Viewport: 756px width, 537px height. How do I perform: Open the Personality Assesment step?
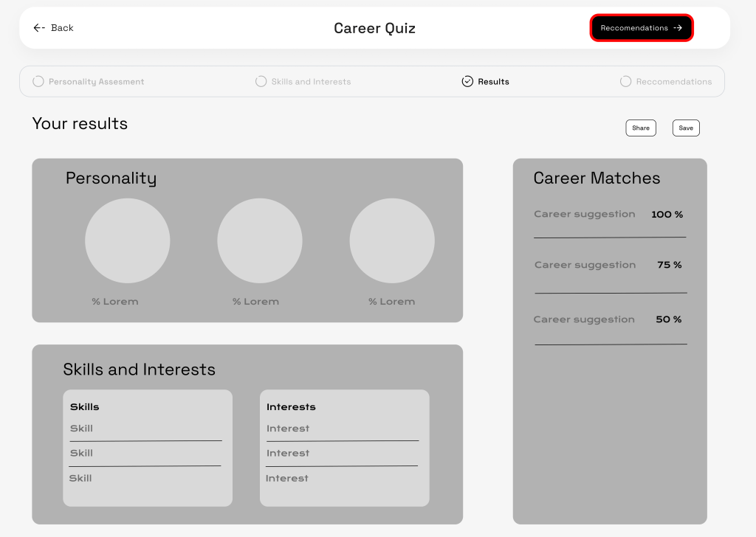coord(96,82)
